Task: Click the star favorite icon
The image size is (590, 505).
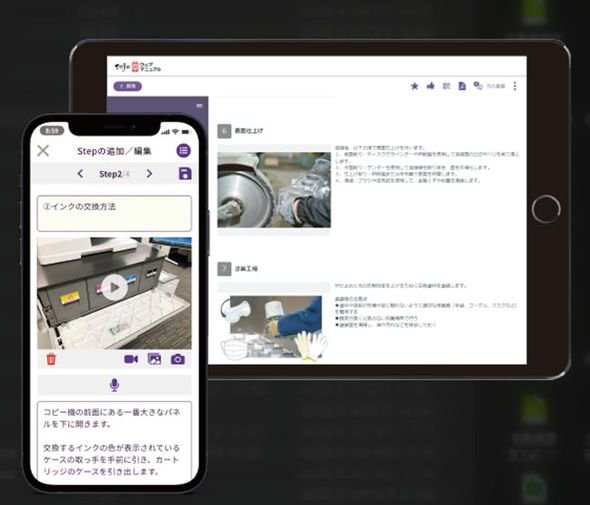Action: click(x=414, y=86)
